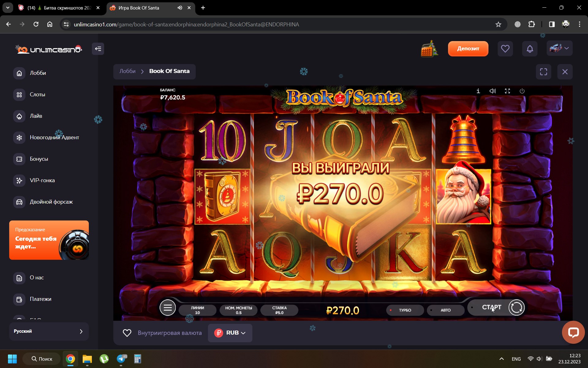Mute the game sound icon
588x368 pixels.
click(x=492, y=91)
